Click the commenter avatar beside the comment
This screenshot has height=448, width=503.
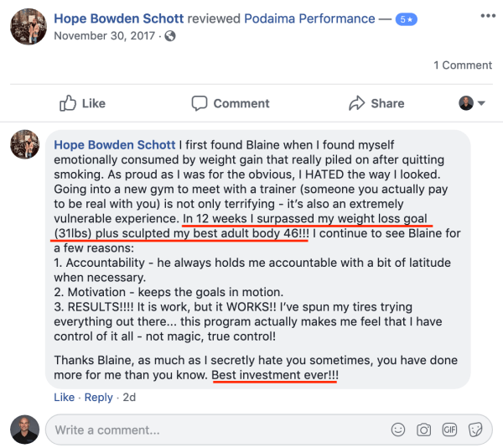[24, 144]
